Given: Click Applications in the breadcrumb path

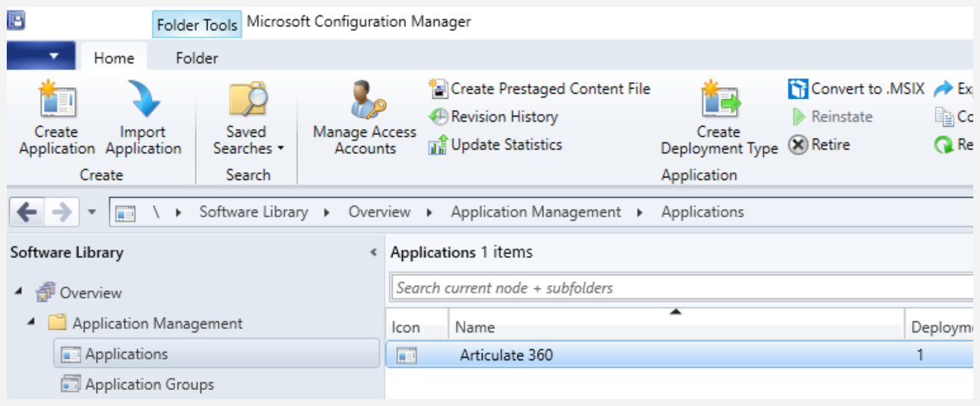Looking at the screenshot, I should pyautogui.click(x=703, y=212).
